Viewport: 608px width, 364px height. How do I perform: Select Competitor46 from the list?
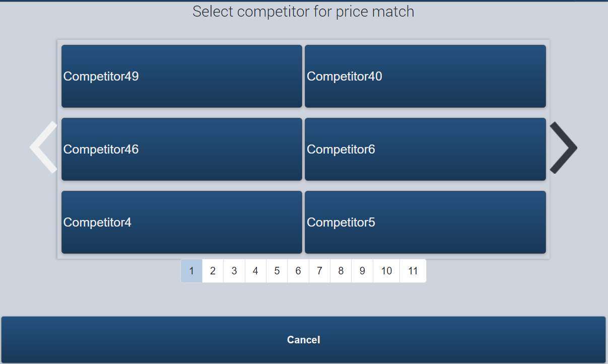pos(182,149)
